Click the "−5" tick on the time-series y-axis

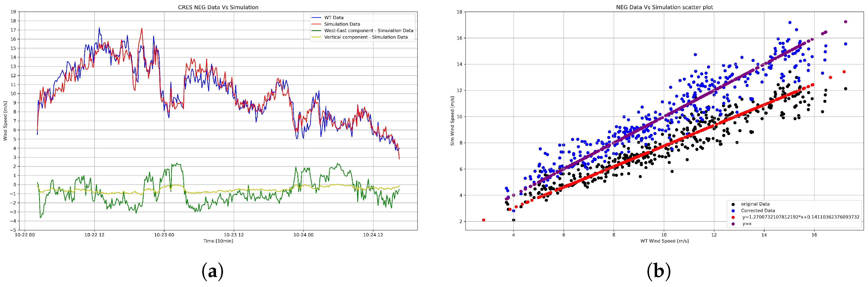[13, 230]
